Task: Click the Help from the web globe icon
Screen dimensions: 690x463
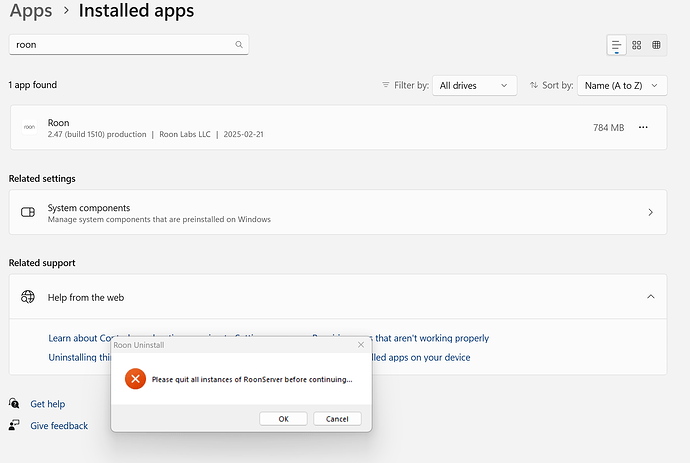Action: [28, 297]
